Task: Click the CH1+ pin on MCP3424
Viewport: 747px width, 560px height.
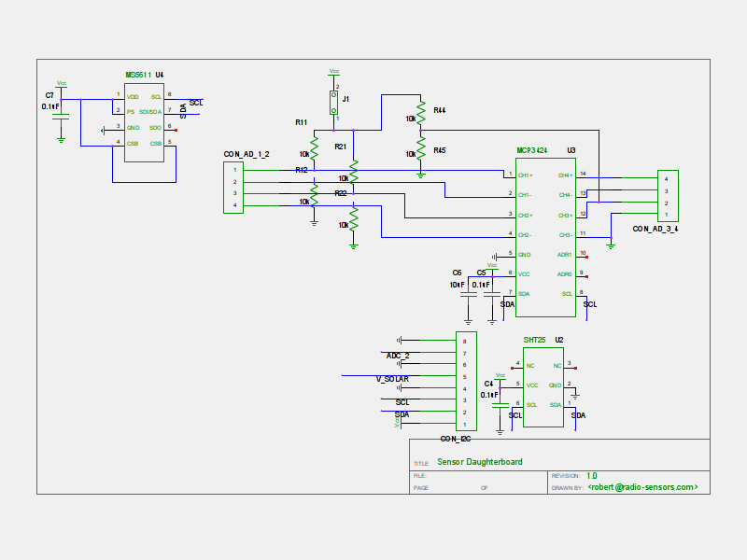Action: [x=526, y=175]
